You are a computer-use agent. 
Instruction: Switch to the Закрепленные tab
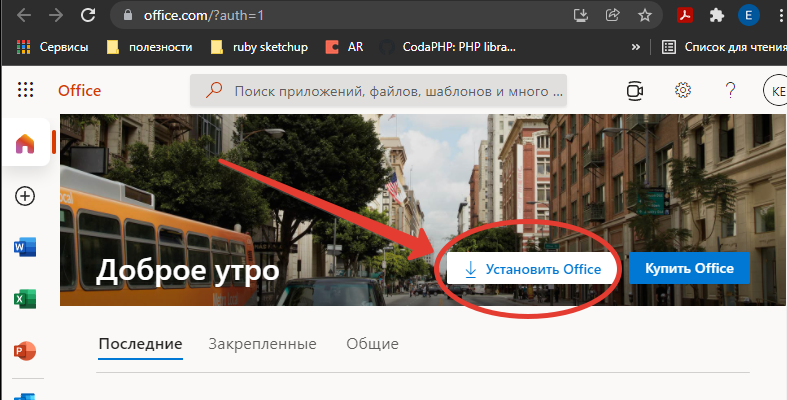pyautogui.click(x=263, y=344)
